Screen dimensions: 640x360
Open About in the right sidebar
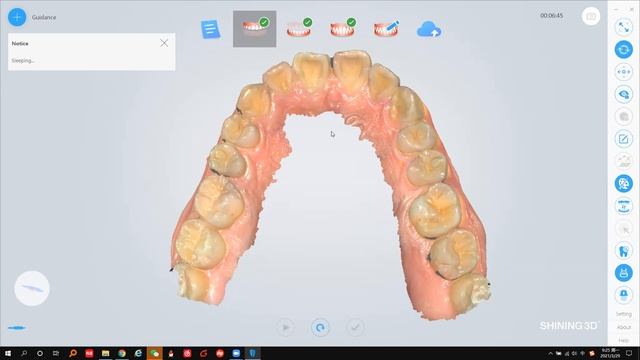click(624, 327)
